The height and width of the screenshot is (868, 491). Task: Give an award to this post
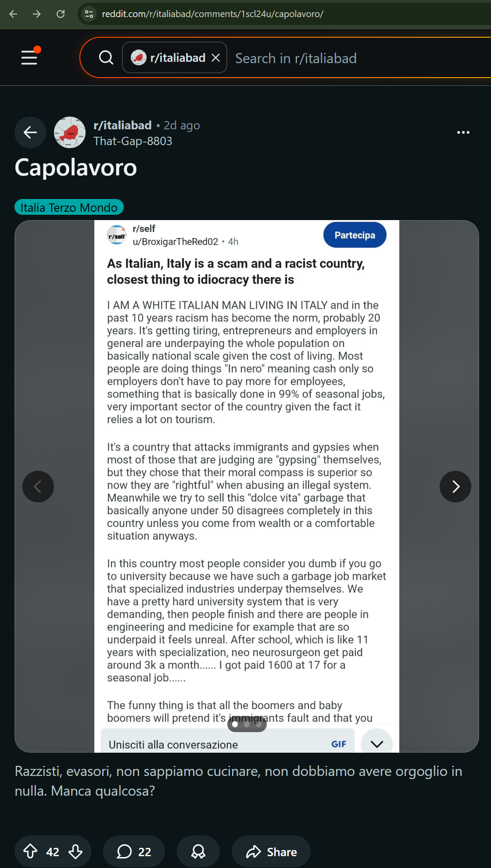(x=198, y=851)
